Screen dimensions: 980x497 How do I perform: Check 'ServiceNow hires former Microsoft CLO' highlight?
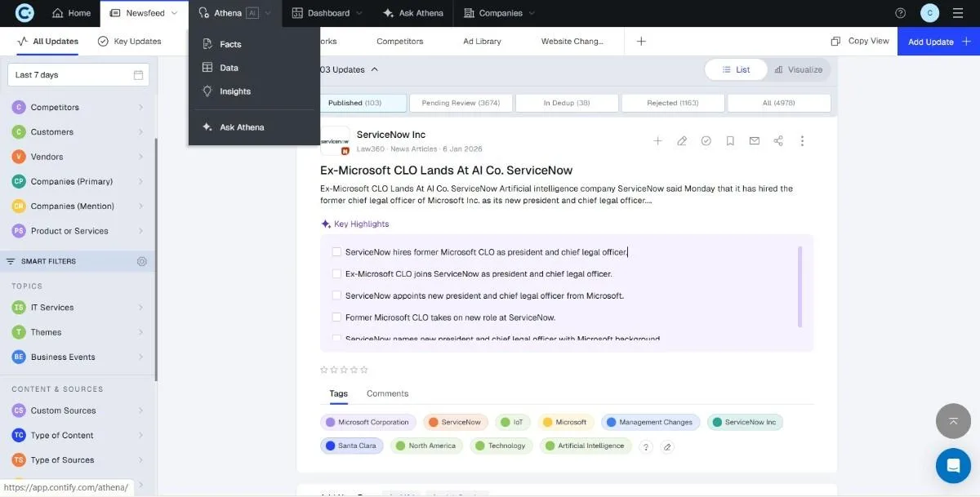[x=336, y=252]
